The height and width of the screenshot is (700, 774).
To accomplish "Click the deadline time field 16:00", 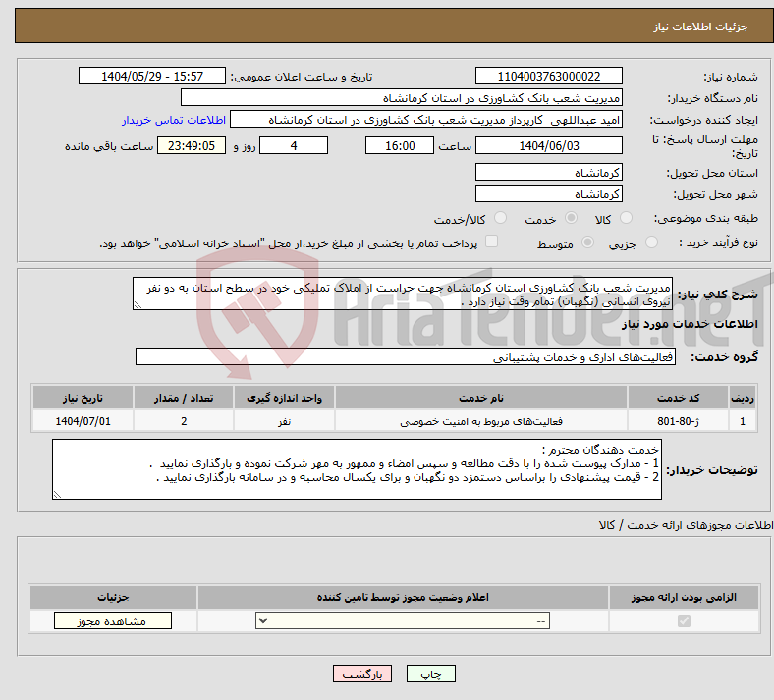I will pos(400,145).
